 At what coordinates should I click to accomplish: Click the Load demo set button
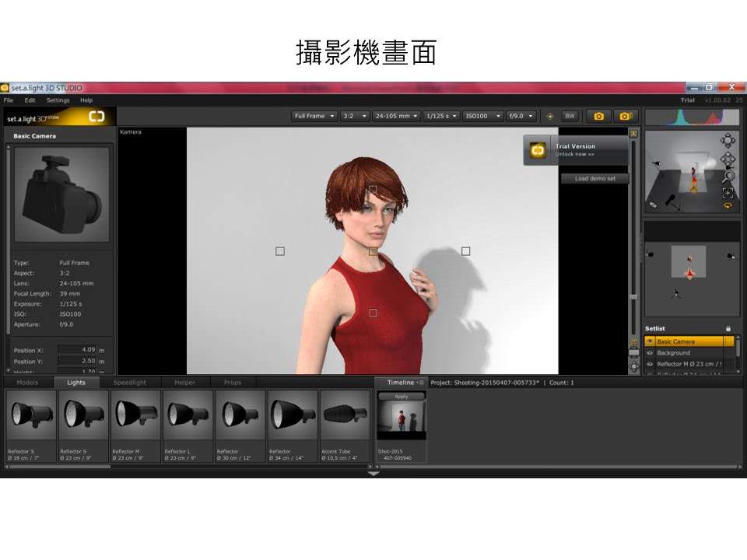[x=594, y=179]
